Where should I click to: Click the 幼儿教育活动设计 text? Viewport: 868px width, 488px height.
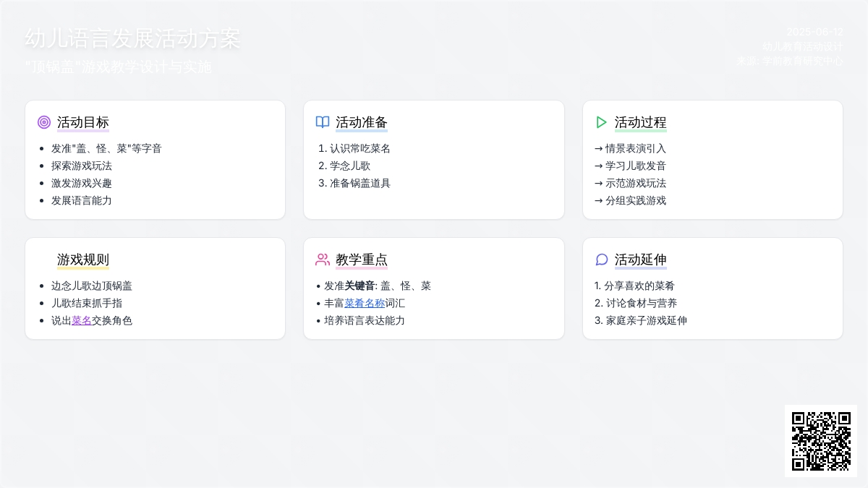(803, 46)
